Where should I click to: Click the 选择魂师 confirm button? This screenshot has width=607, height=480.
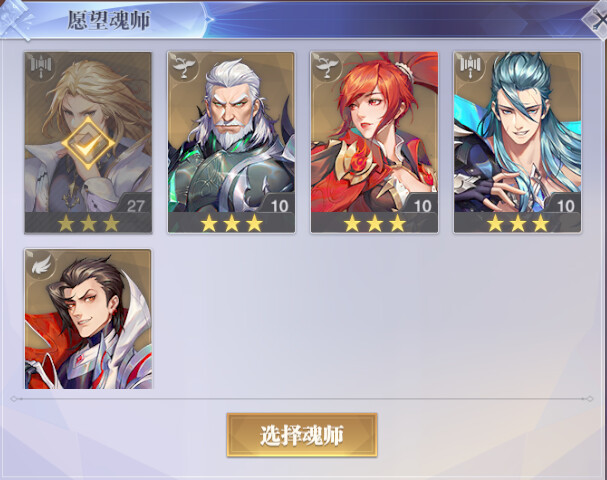[x=302, y=435]
